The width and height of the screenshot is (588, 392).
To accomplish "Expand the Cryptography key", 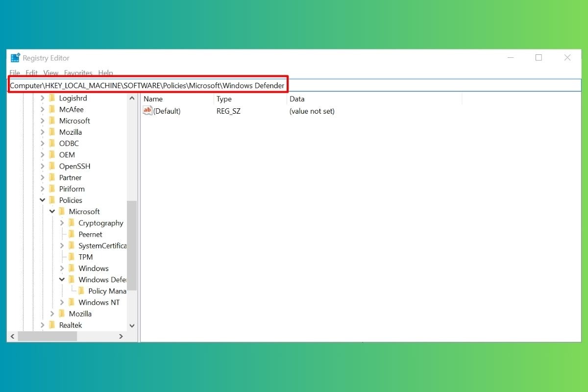I will (x=62, y=223).
